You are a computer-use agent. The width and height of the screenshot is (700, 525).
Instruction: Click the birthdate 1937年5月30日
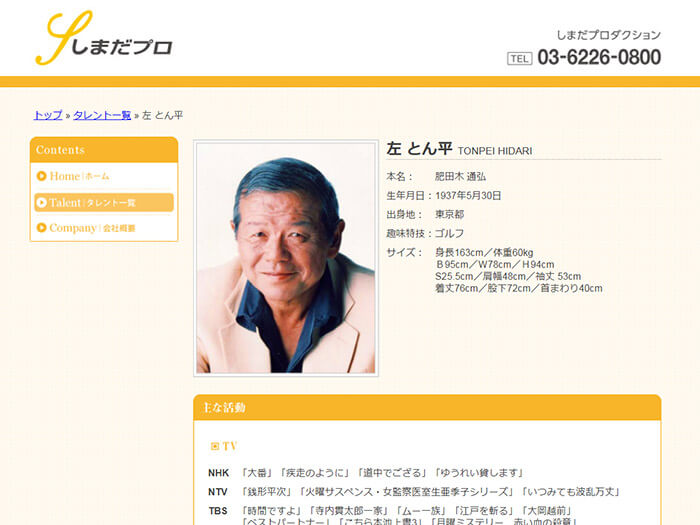pyautogui.click(x=468, y=196)
